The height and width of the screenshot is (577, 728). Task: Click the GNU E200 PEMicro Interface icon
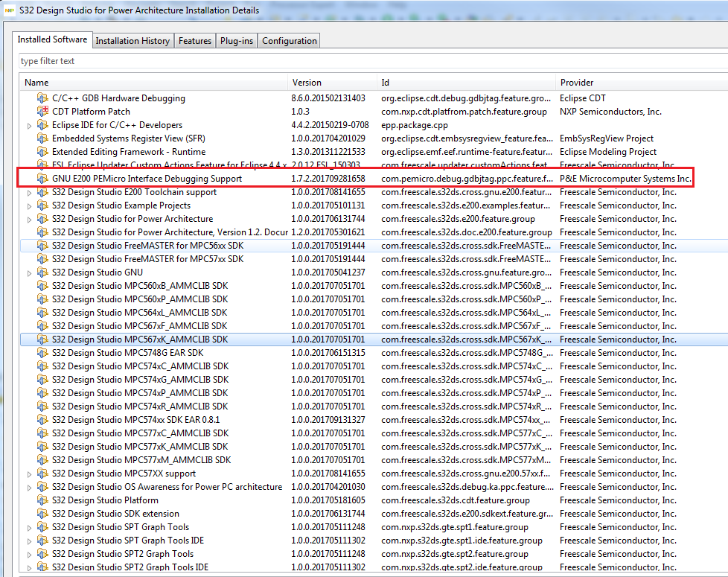click(42, 179)
